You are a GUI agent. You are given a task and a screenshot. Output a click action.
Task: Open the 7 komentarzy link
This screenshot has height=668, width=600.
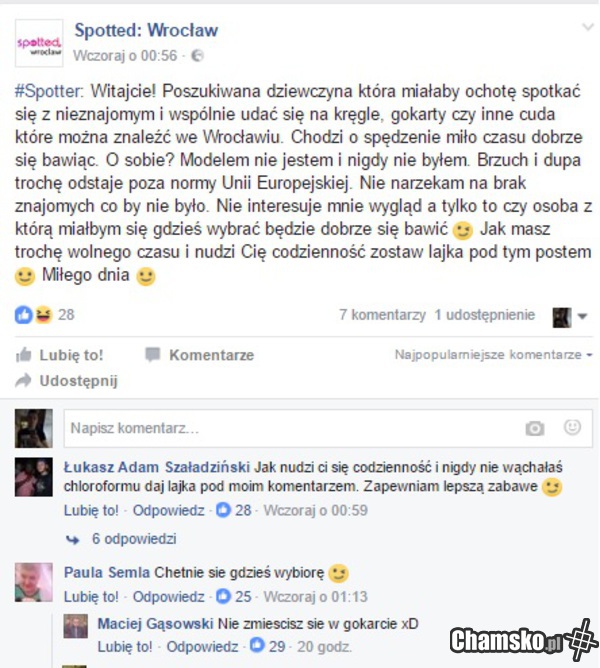point(382,315)
